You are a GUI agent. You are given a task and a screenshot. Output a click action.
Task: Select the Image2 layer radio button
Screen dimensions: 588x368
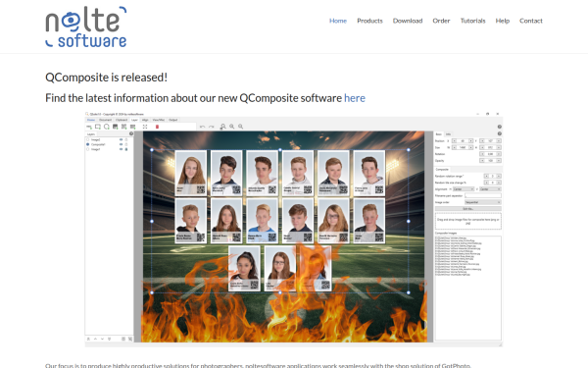tap(88, 139)
